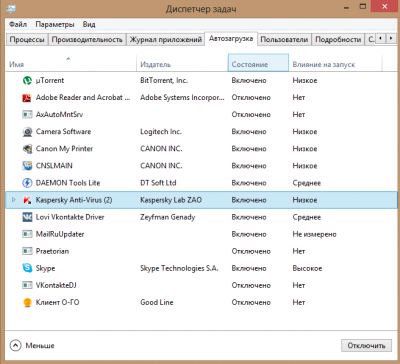Viewport: 400px width, 364px height.
Task: Select the VKontakteDJ entry
Action: [x=56, y=285]
